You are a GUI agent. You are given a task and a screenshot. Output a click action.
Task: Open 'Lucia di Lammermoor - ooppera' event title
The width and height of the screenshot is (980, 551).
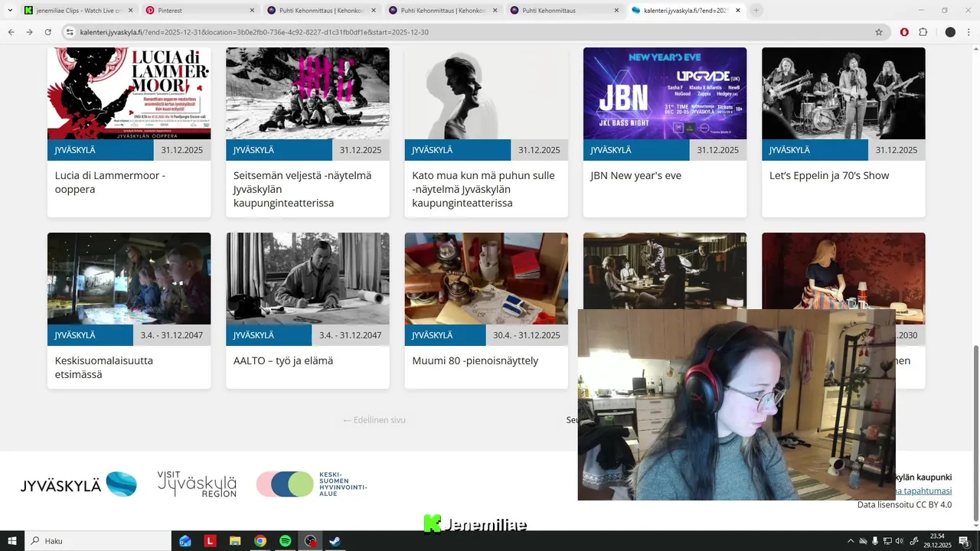[x=110, y=182]
